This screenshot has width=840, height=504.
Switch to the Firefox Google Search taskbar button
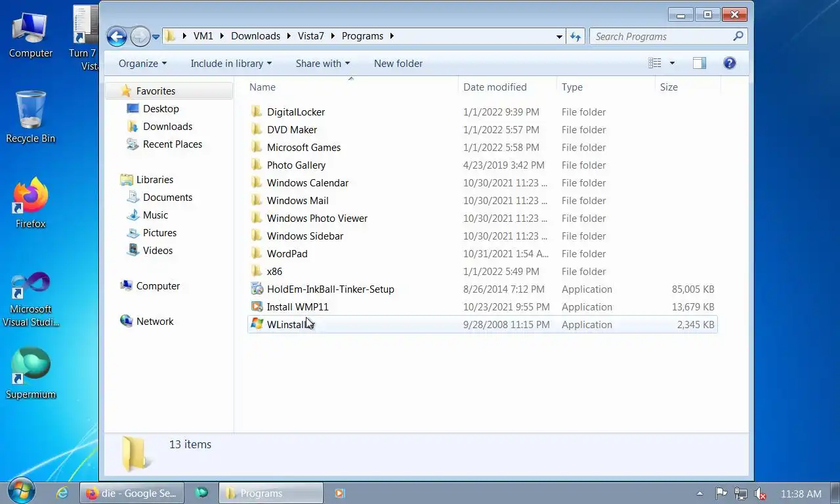click(131, 493)
